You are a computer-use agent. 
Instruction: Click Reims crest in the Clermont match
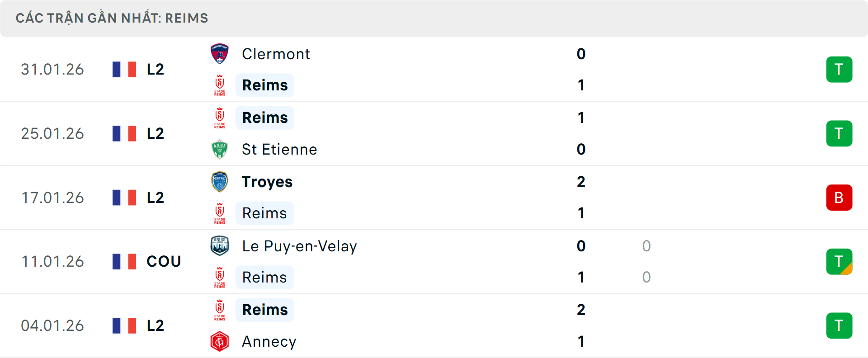[x=220, y=85]
